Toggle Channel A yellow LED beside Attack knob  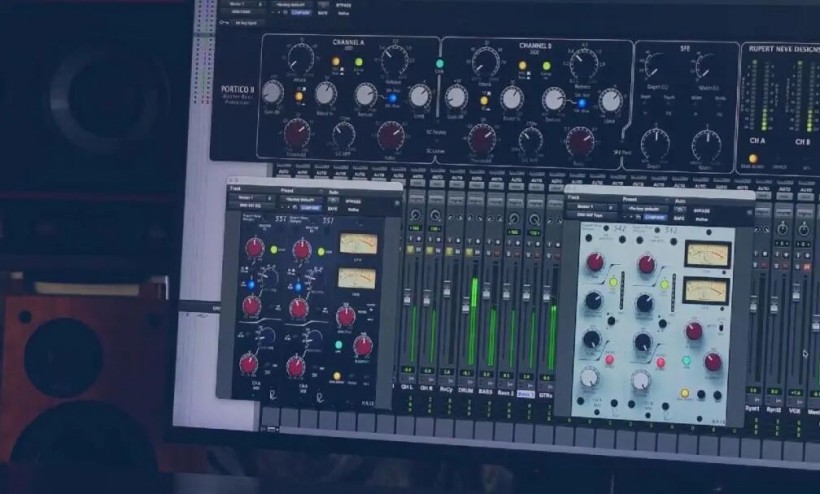pos(336,62)
